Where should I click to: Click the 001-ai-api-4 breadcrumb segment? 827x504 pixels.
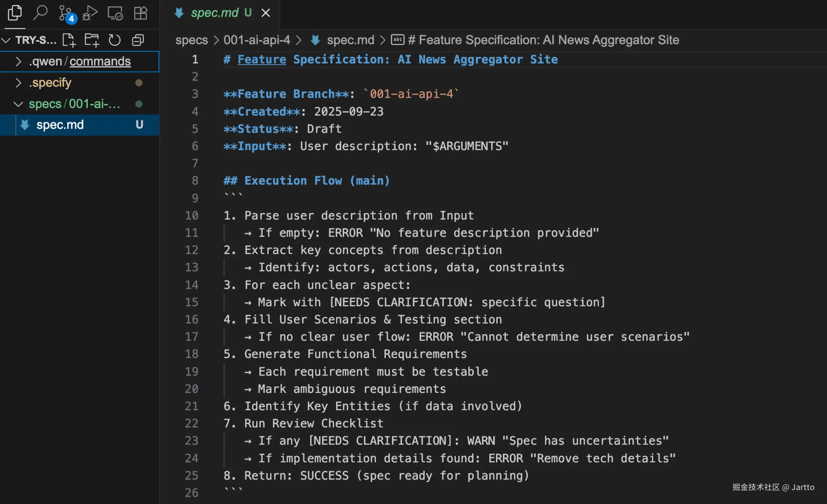tap(257, 40)
